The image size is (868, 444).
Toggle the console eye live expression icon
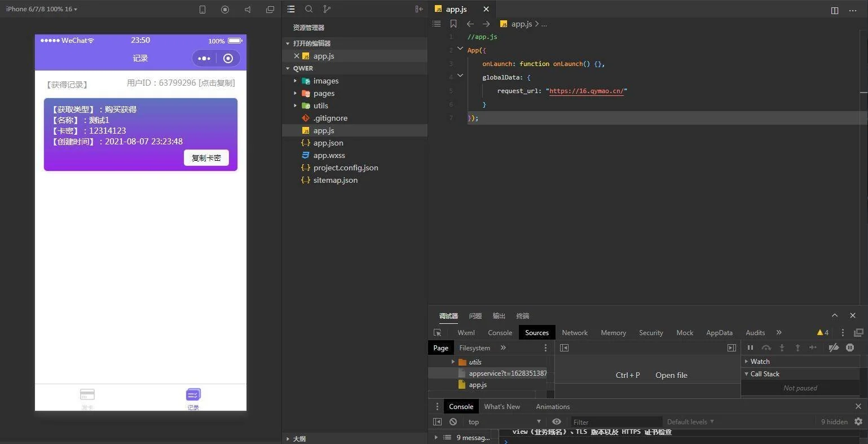click(x=557, y=421)
